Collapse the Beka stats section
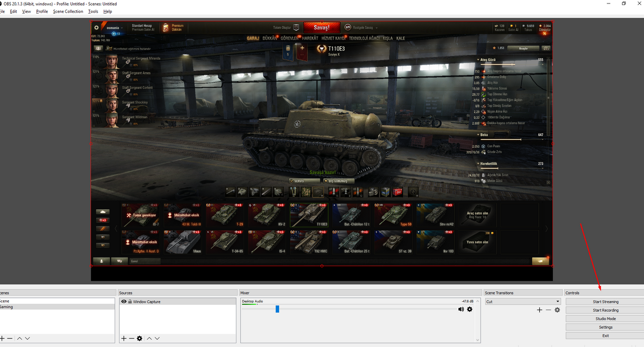The image size is (644, 347). coord(478,135)
